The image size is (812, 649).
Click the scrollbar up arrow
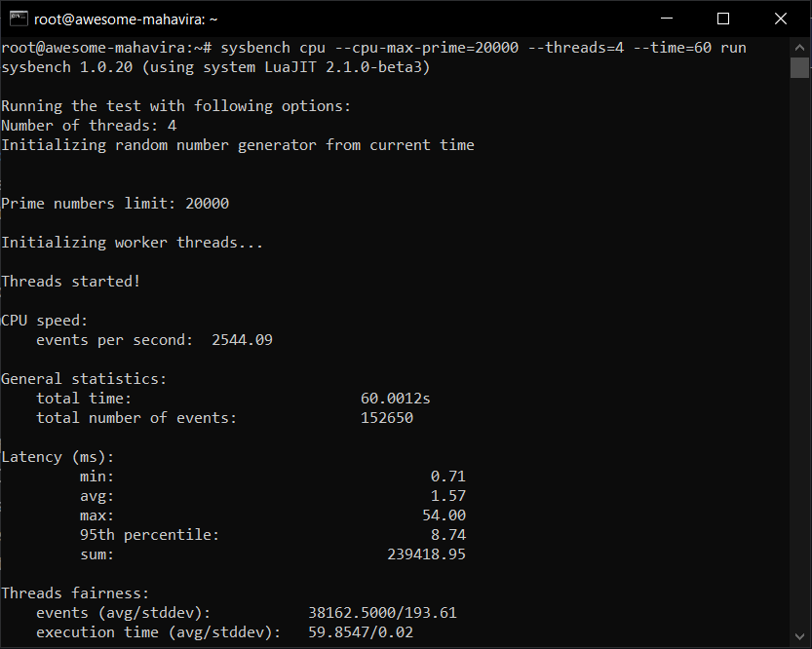pos(799,48)
